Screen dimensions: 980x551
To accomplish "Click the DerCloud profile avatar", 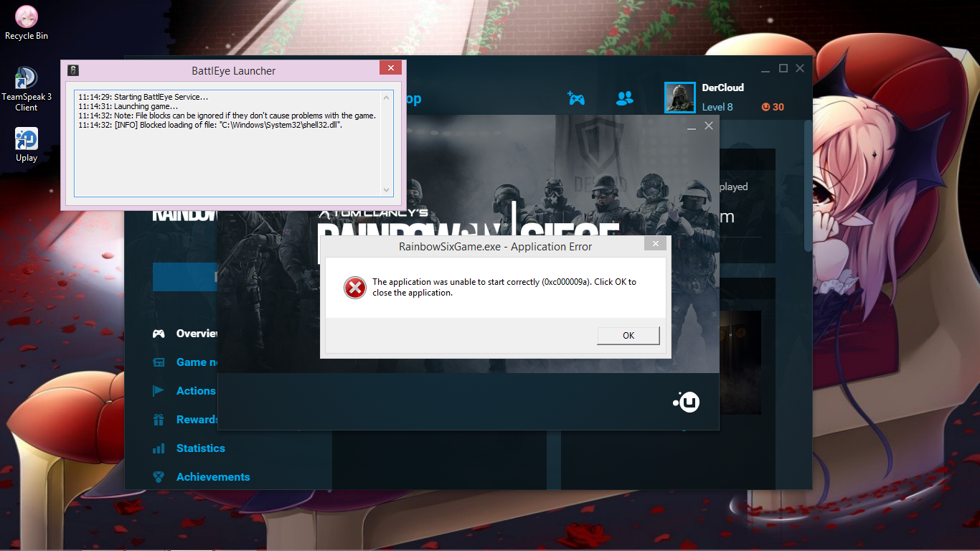I will [679, 98].
